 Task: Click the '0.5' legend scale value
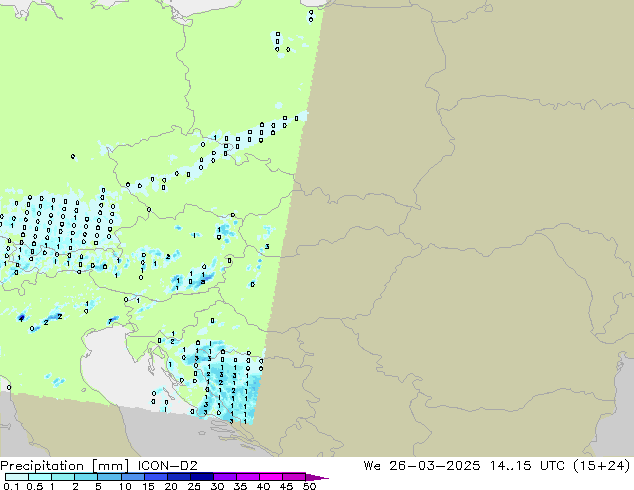pos(34,486)
